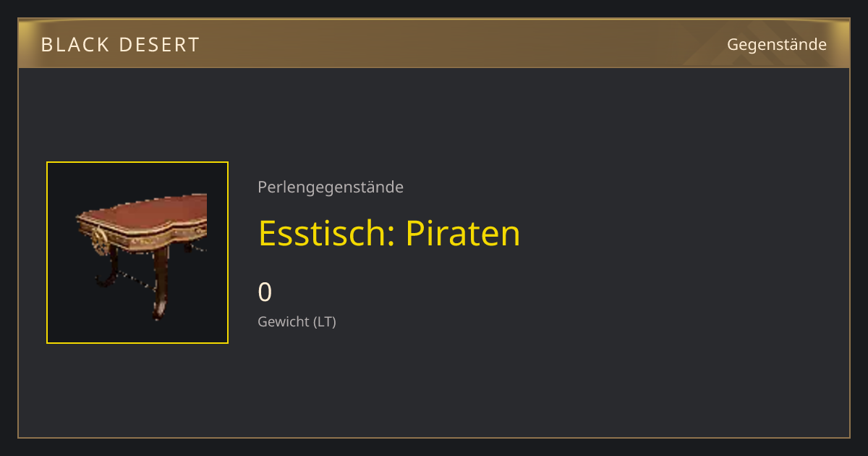The height and width of the screenshot is (456, 868).
Task: Click the BLACK DESERT title text
Action: click(x=120, y=45)
